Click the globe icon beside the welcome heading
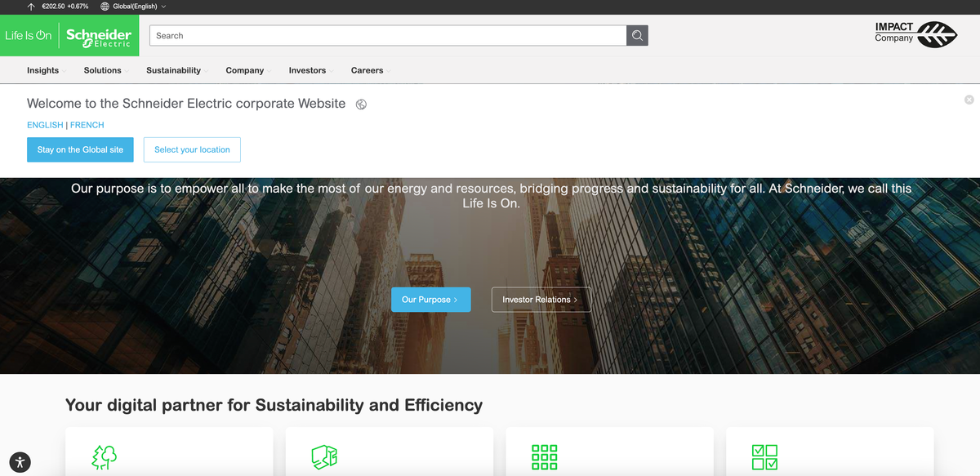980x476 pixels. [x=361, y=105]
